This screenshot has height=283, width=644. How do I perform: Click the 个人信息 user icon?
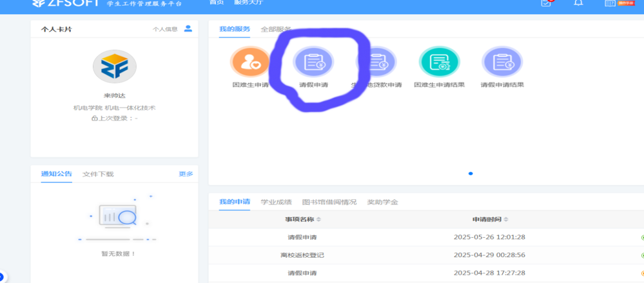tap(188, 28)
